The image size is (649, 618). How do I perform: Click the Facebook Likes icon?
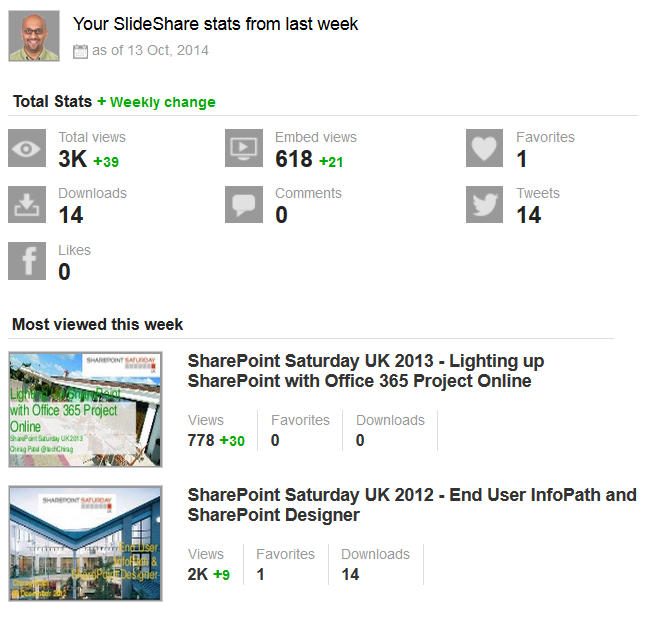(x=27, y=261)
